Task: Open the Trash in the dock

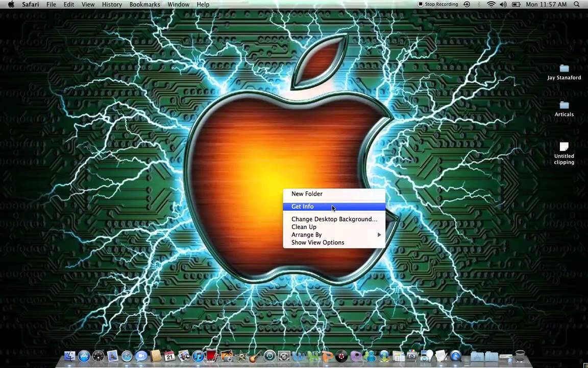Action: pos(520,356)
